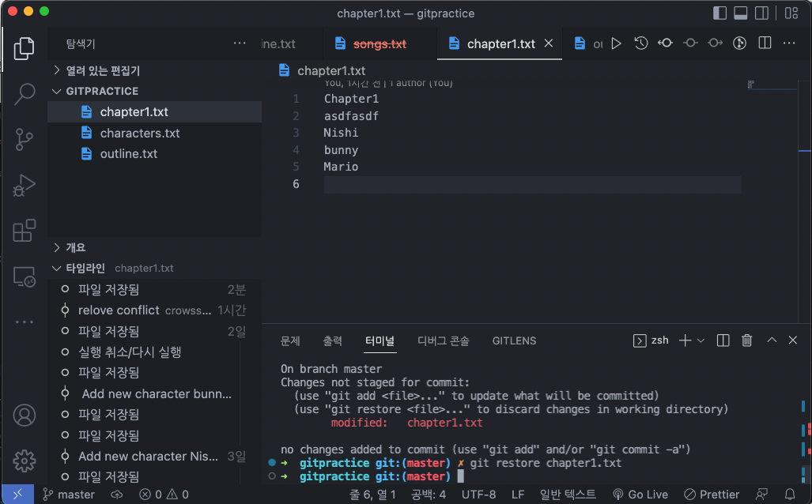Open file history clock icon in editor toolbar
The image size is (812, 504).
point(640,43)
